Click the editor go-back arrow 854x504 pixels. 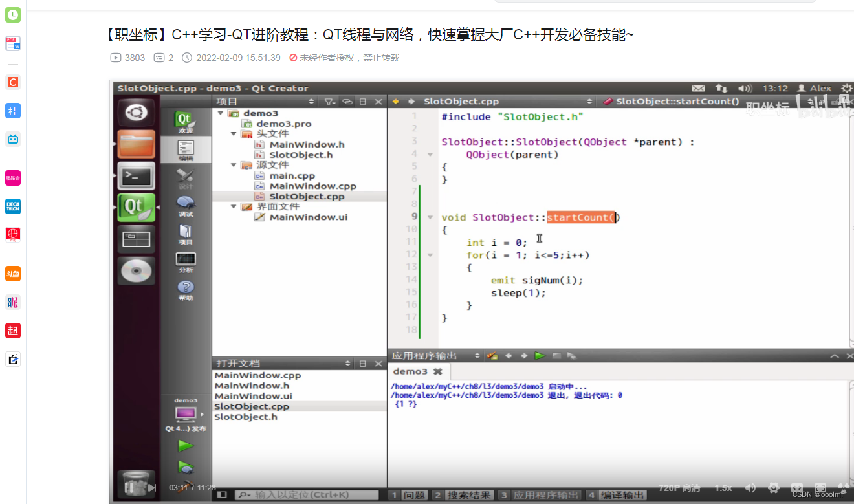(395, 102)
